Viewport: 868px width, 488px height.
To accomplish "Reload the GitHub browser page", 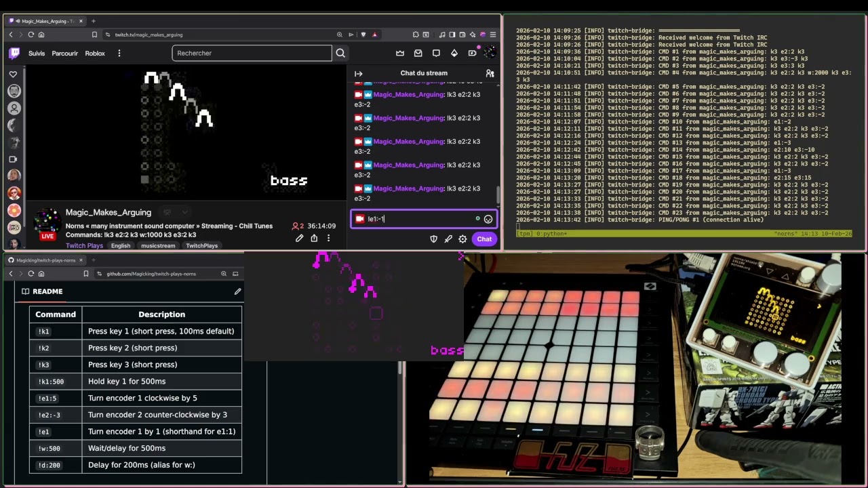I will pyautogui.click(x=31, y=274).
